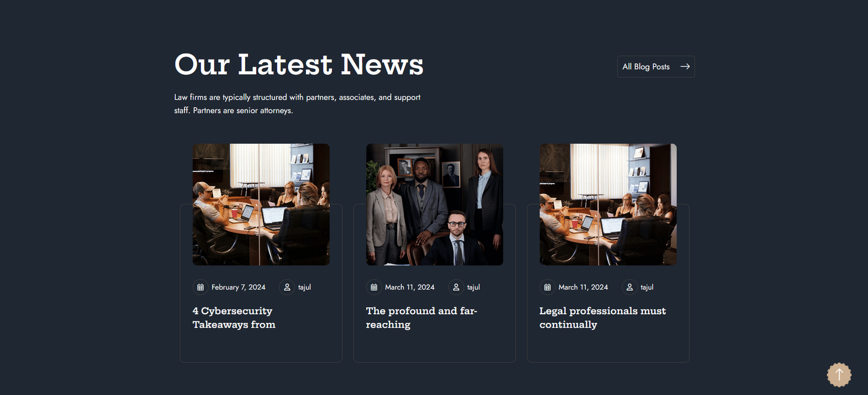Screen dimensions: 868x395
Task: Click the All Blog Posts button
Action: click(656, 67)
